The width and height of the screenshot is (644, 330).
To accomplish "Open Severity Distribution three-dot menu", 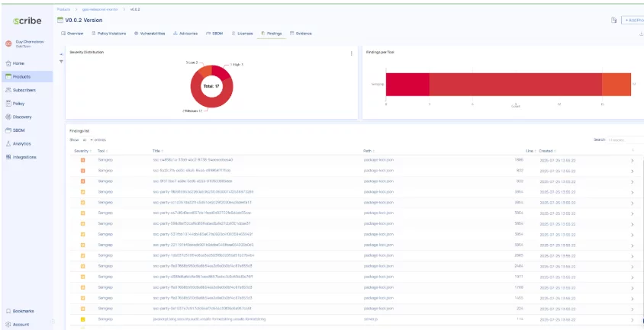I will [x=351, y=53].
